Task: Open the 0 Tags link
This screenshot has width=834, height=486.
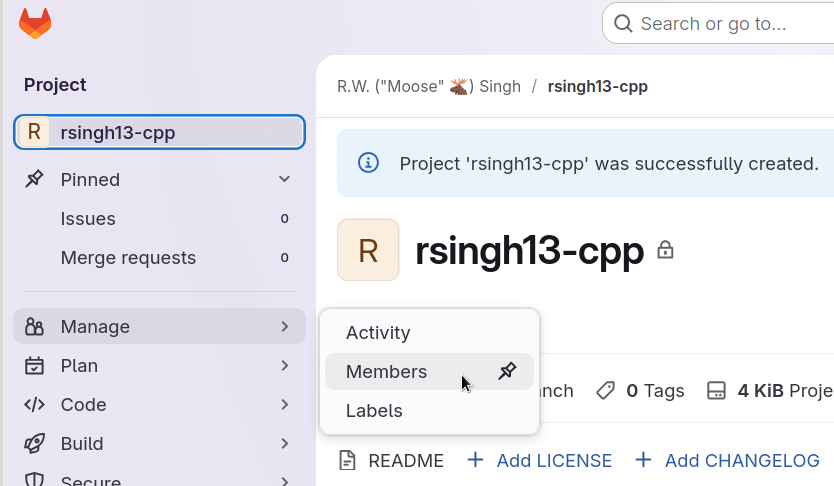Action: [640, 391]
